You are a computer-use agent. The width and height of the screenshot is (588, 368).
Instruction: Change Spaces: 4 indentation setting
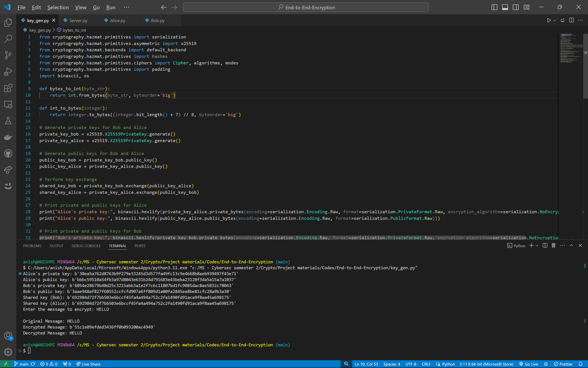(392, 364)
